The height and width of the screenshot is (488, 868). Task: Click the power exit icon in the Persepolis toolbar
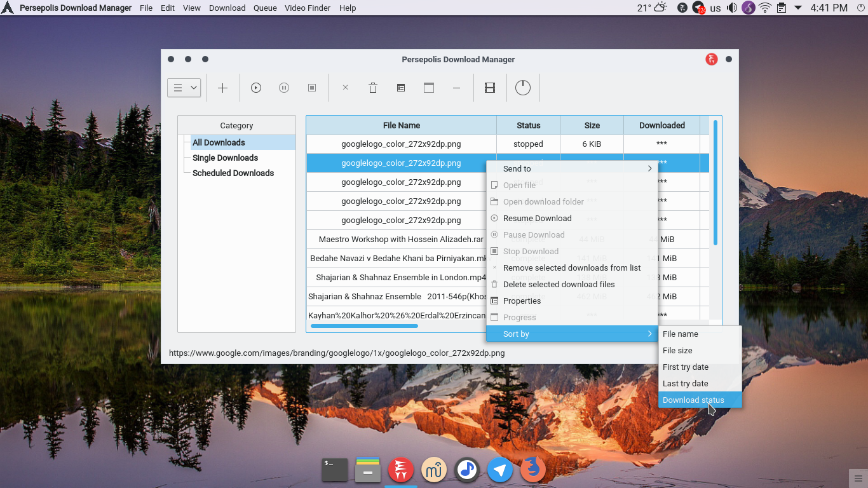click(523, 88)
